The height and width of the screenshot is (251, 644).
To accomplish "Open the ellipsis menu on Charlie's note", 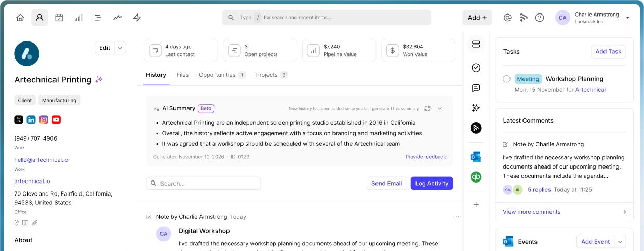I will point(458,217).
